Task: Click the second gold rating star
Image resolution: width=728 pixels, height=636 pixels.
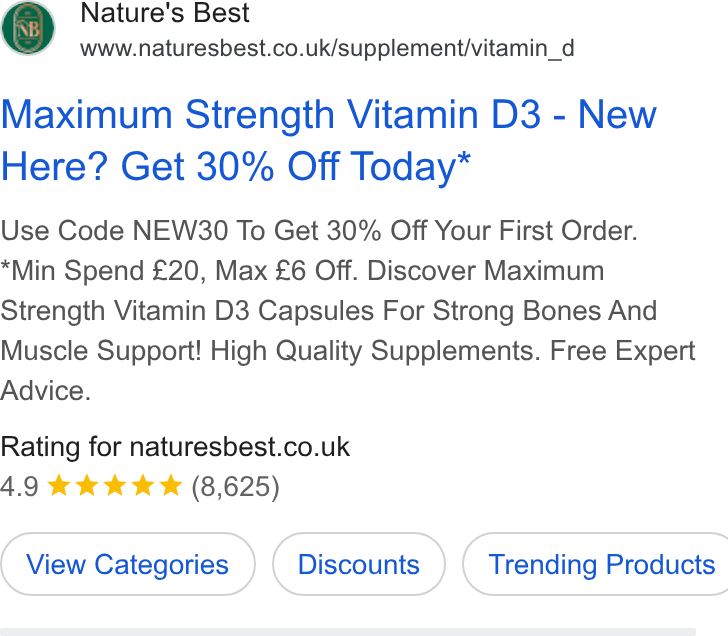Action: coord(87,485)
